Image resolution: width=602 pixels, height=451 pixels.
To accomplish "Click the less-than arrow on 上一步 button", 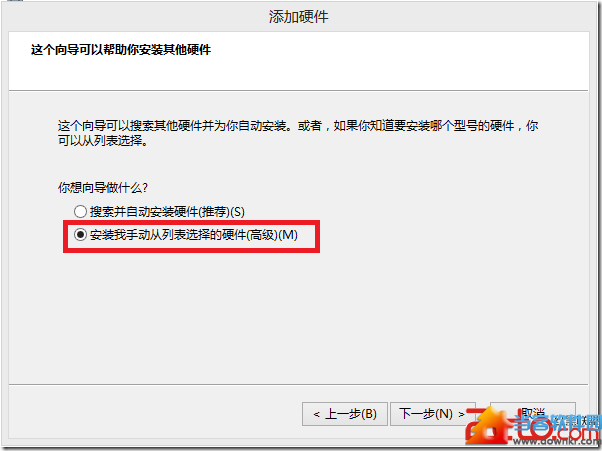I will tap(316, 415).
